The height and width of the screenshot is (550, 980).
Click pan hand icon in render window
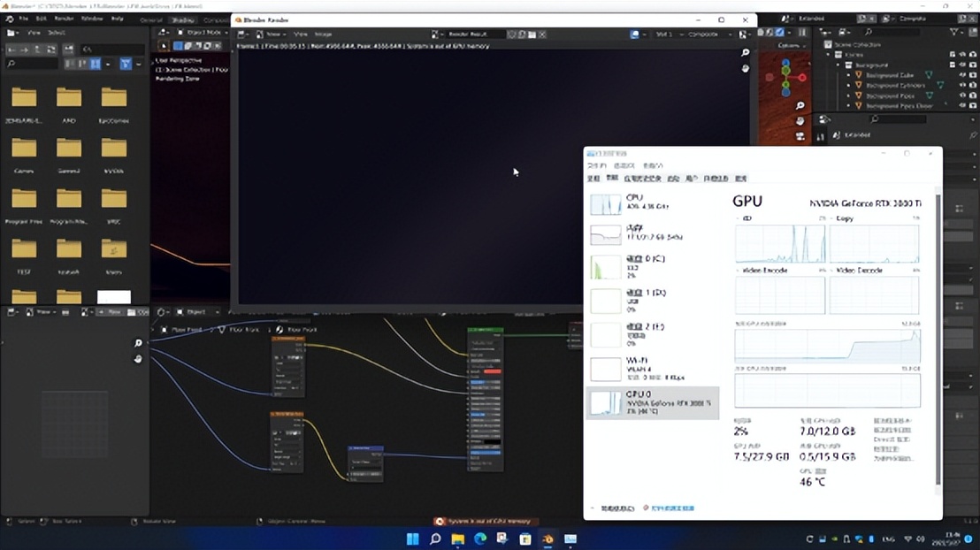point(745,68)
